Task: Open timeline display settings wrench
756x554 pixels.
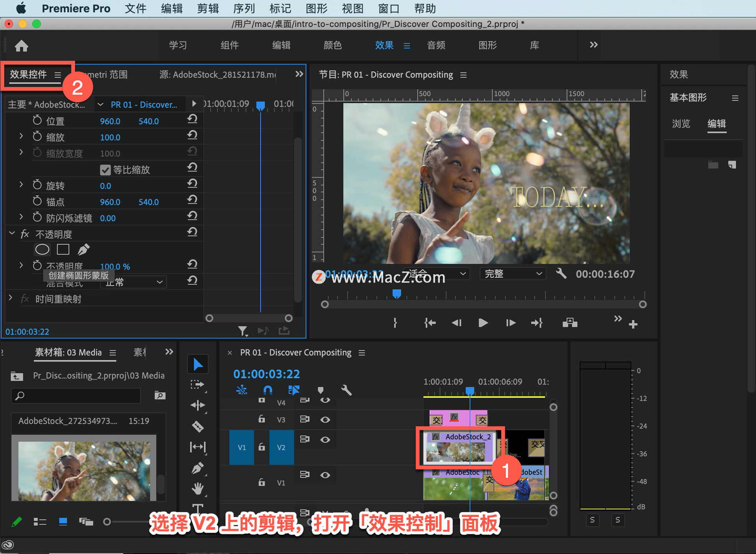Action: (x=346, y=390)
